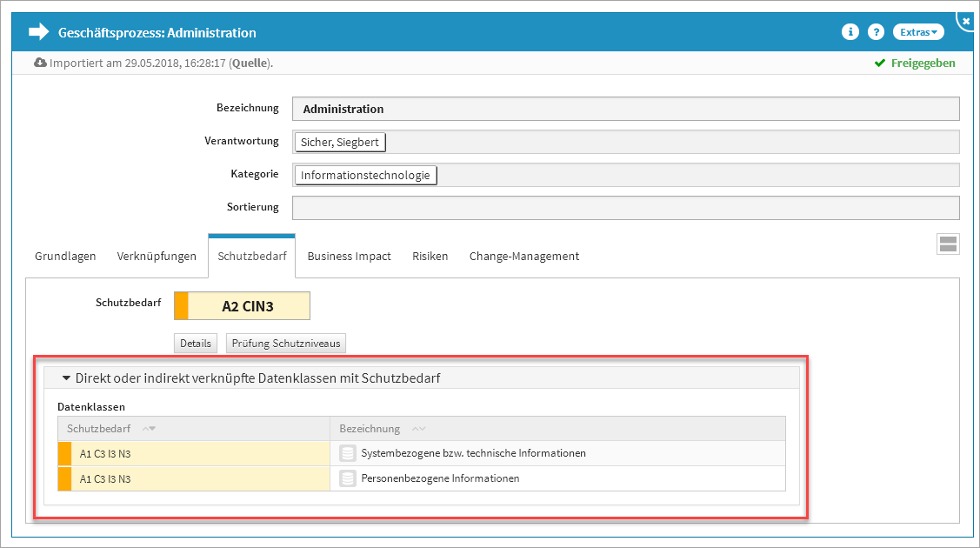Click the Details button

coord(196,344)
